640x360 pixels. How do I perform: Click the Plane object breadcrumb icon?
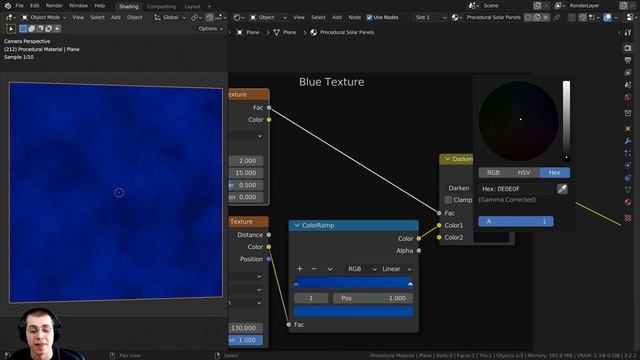click(x=240, y=32)
